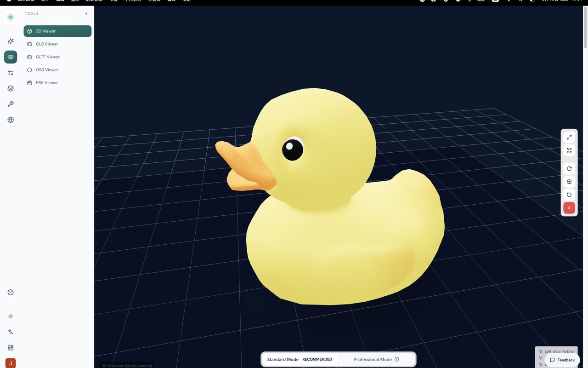588x368 pixels.
Task: Open GLB Viewer tool
Action: click(x=57, y=44)
